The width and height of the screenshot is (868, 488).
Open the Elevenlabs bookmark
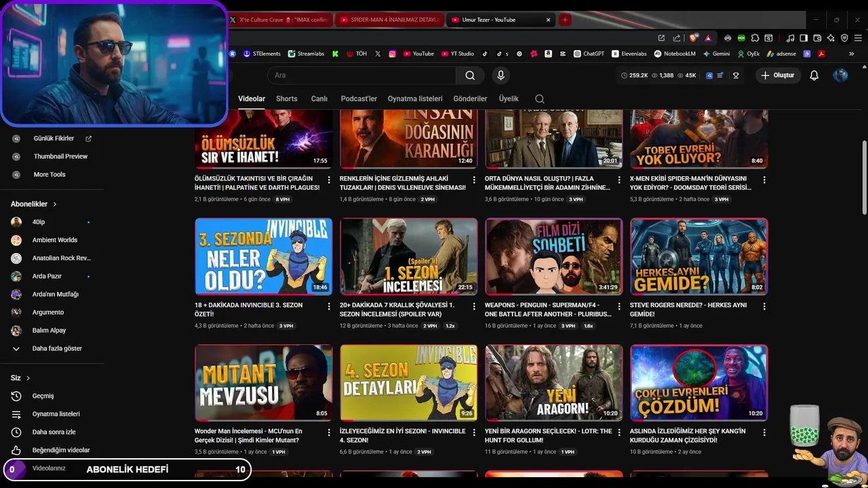tap(629, 54)
